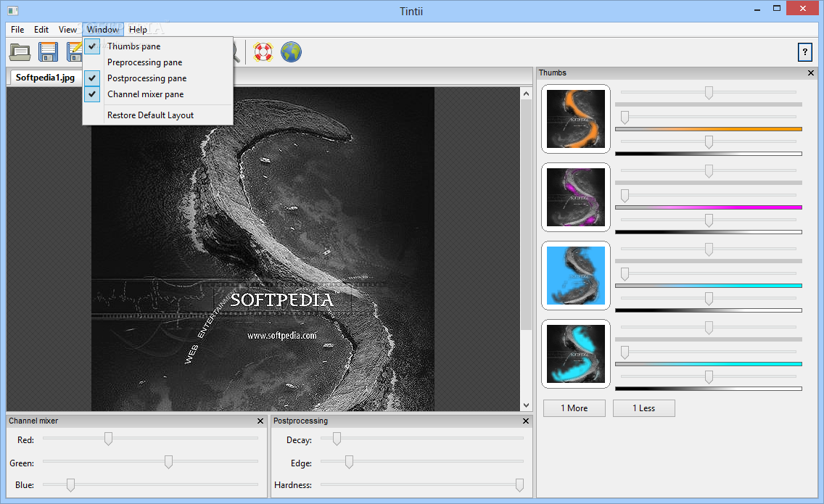
Task: Click the Thumbs panel title
Action: click(x=552, y=73)
